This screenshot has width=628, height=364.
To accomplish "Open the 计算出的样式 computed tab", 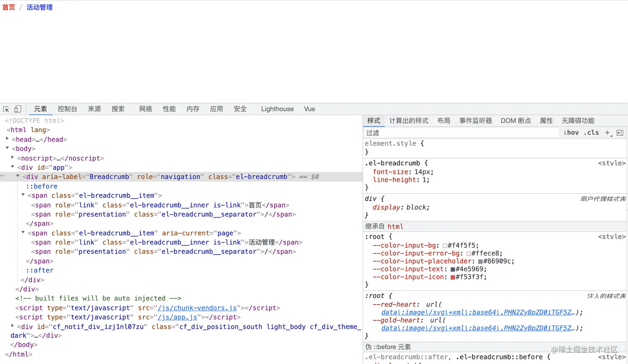I will [409, 121].
